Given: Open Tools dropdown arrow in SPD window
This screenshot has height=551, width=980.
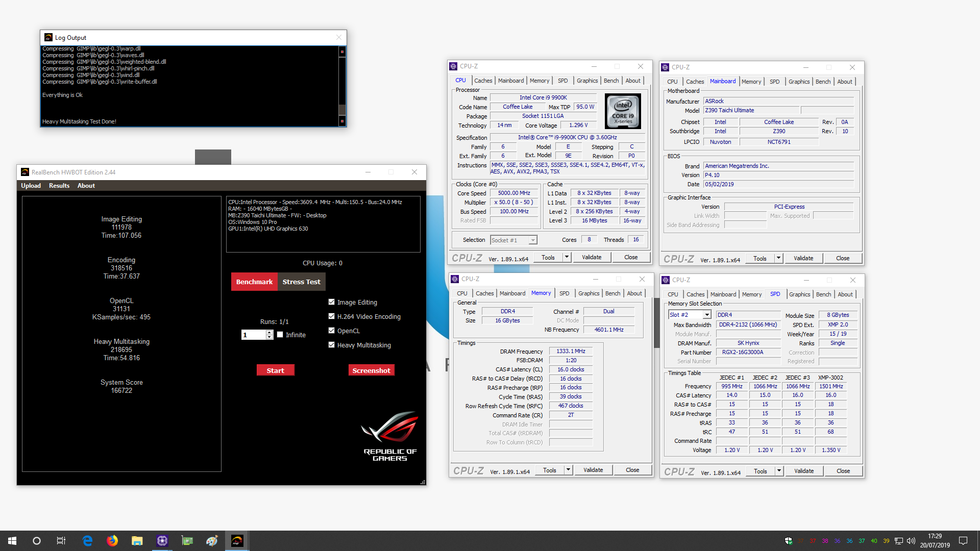Looking at the screenshot, I should point(779,471).
